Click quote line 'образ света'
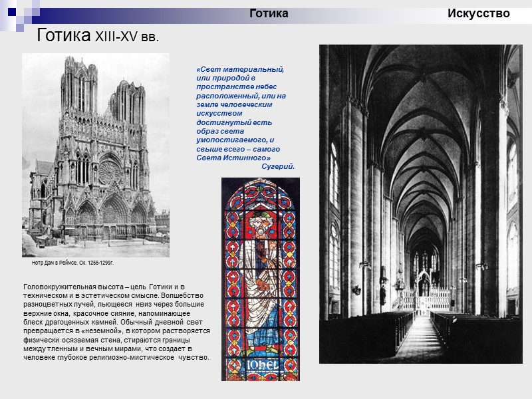The image size is (532, 399). [220, 131]
